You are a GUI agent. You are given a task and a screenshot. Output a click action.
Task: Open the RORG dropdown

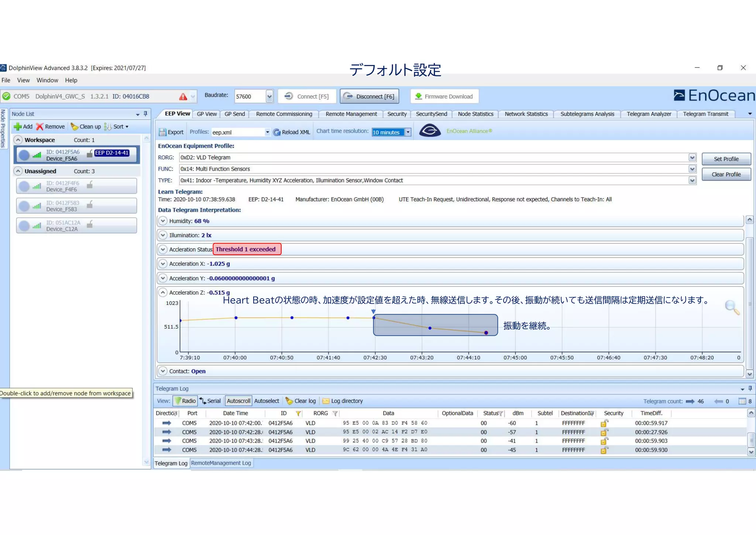tap(692, 157)
